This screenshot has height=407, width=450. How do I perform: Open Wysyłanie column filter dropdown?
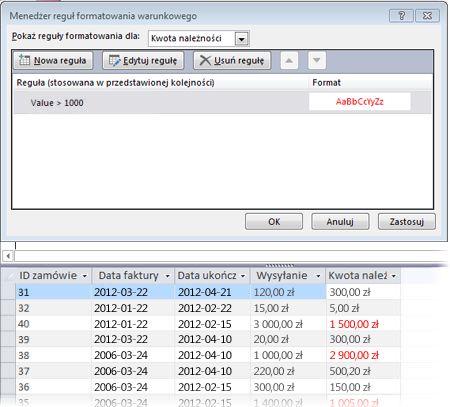[318, 276]
